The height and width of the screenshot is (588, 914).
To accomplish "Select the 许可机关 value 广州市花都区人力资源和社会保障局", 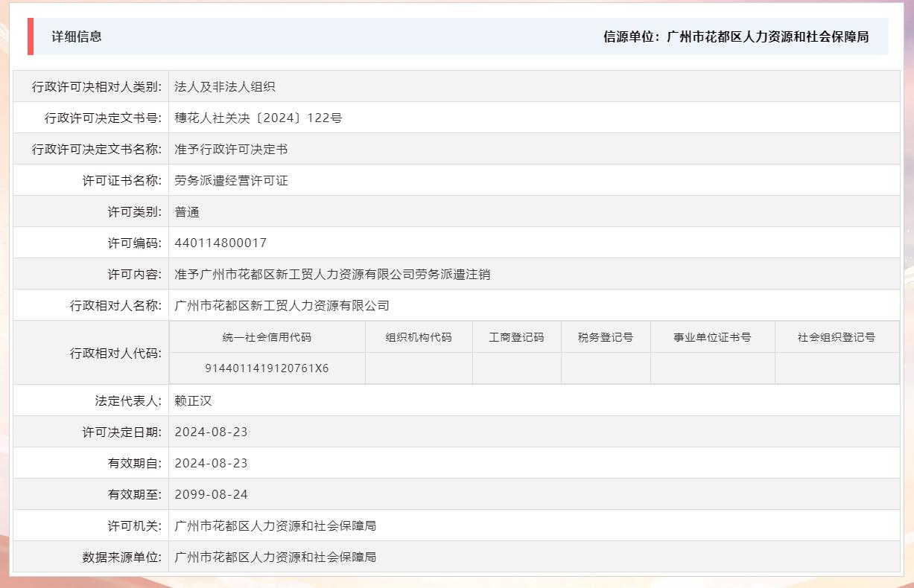I will tap(276, 525).
